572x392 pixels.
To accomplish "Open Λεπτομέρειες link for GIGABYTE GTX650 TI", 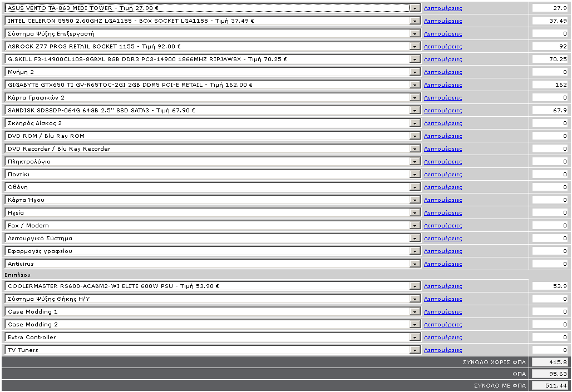I will click(443, 85).
